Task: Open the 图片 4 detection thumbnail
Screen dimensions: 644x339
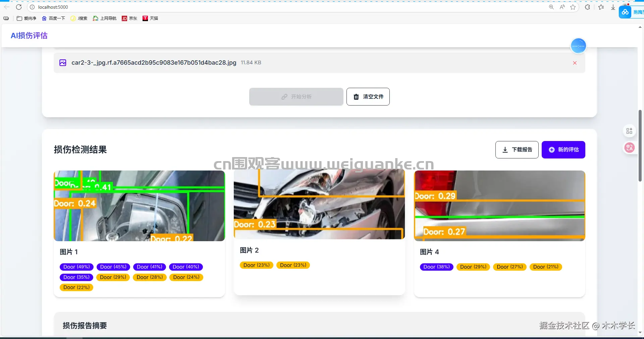Action: click(x=499, y=206)
